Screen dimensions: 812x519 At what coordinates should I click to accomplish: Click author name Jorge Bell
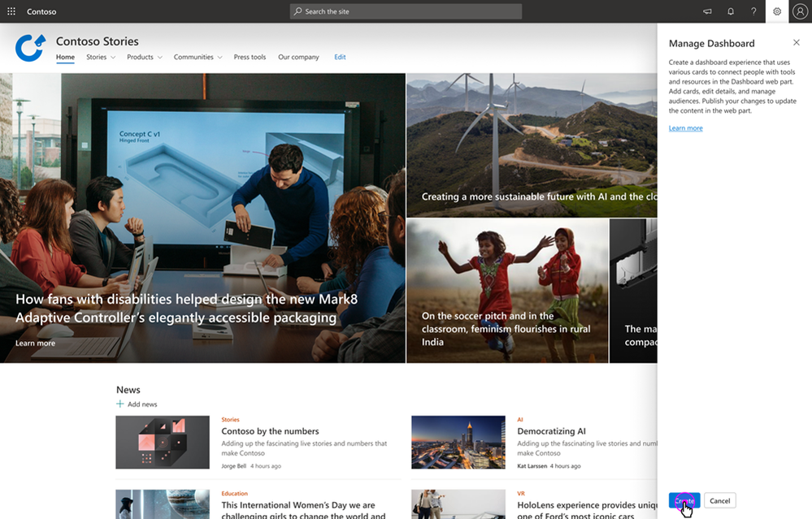point(234,466)
